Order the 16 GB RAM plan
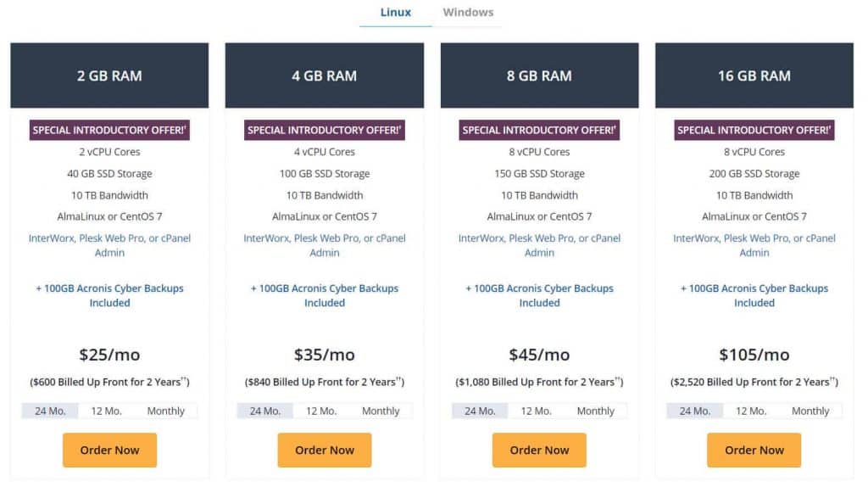The image size is (868, 487). (x=754, y=450)
